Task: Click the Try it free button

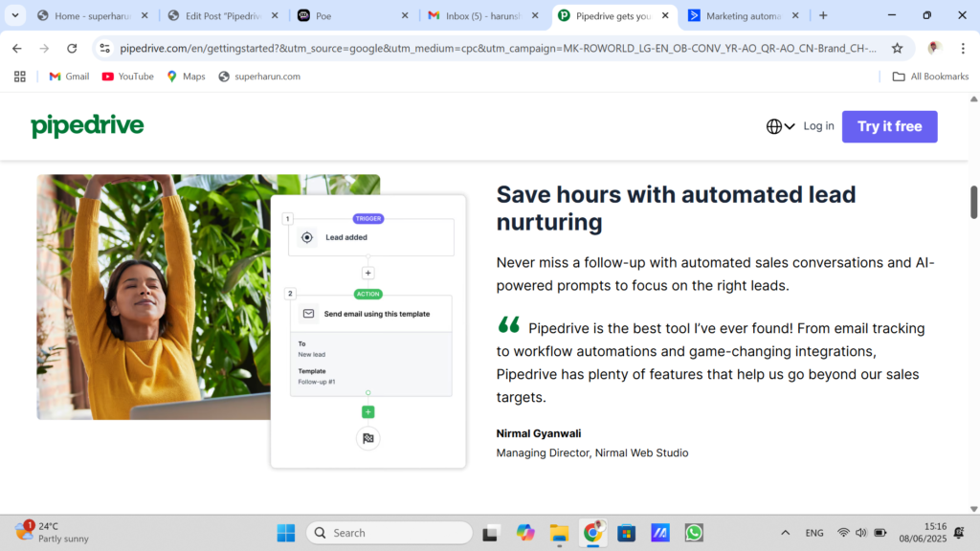Action: tap(889, 126)
